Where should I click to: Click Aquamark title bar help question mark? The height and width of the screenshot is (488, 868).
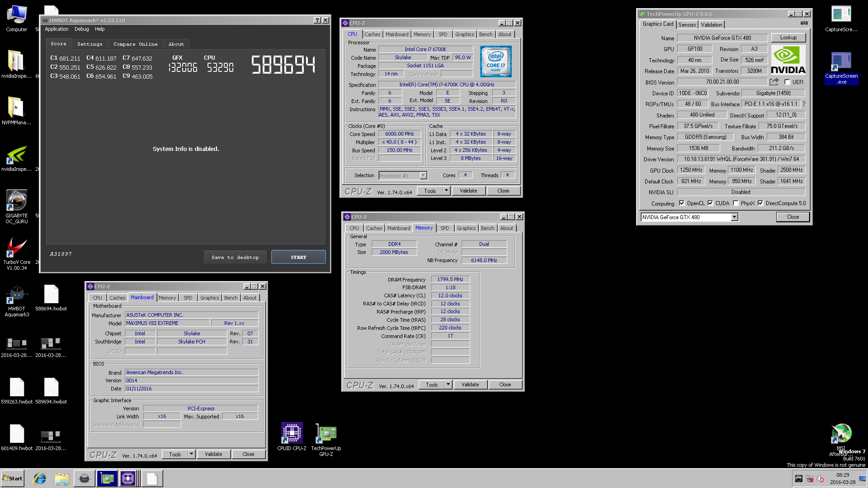pyautogui.click(x=317, y=20)
